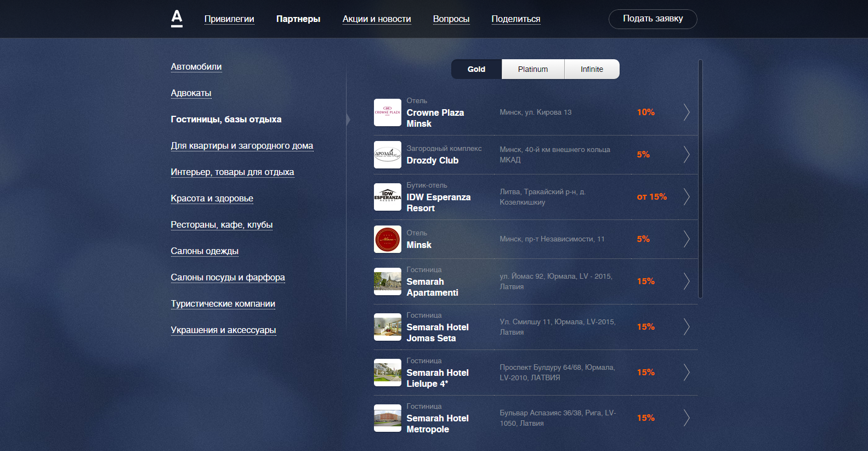
Task: Open the Рестораны, кафе, клубы category
Action: (222, 225)
